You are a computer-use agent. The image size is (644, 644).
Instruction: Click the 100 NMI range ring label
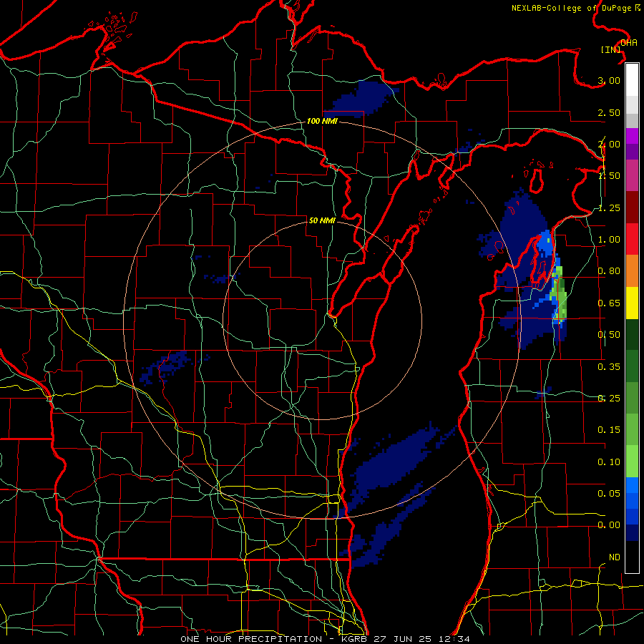323,121
